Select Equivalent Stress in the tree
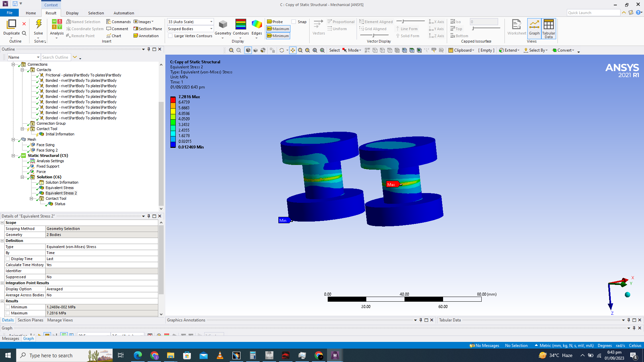 click(59, 188)
